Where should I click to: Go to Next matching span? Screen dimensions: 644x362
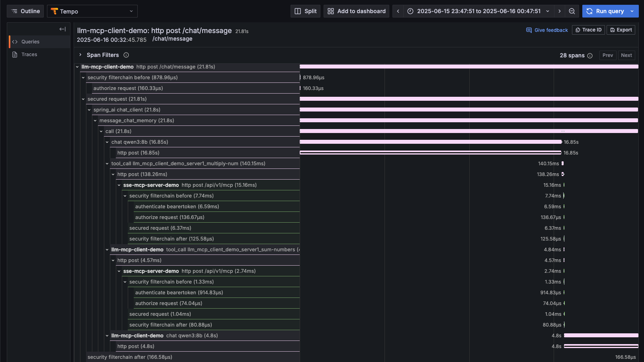point(626,55)
